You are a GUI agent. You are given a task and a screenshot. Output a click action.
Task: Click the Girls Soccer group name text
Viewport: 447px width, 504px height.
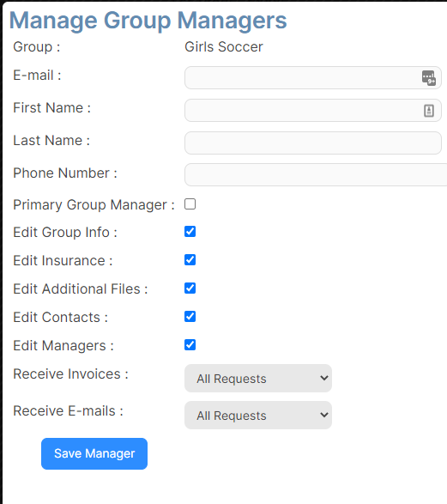pyautogui.click(x=224, y=47)
